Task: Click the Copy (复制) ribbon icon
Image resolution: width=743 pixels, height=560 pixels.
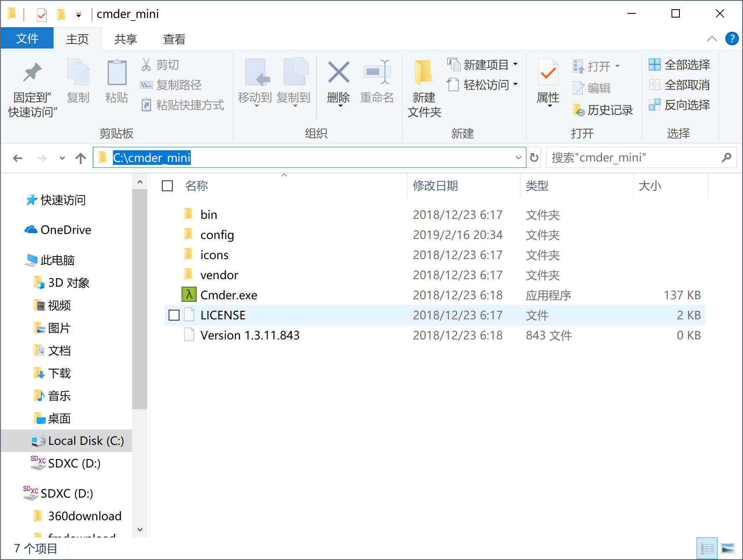Action: coord(78,72)
